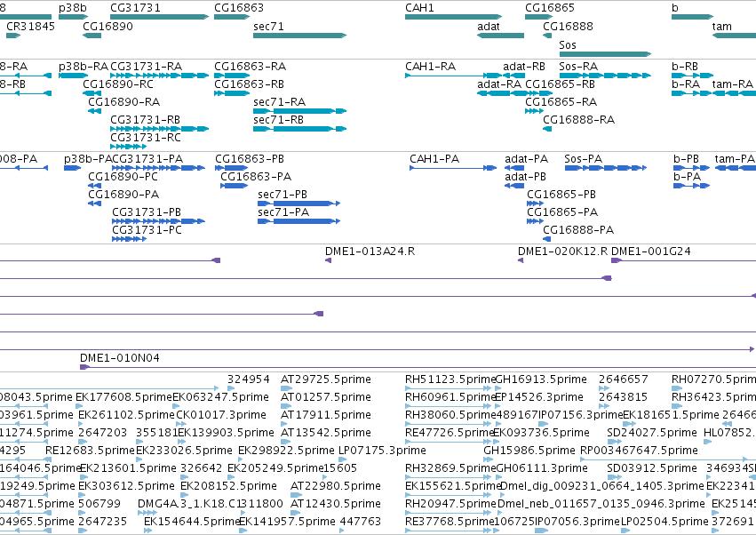Click transcript CG31731-RC glyph
756x535 pixels.
pyautogui.click(x=128, y=147)
